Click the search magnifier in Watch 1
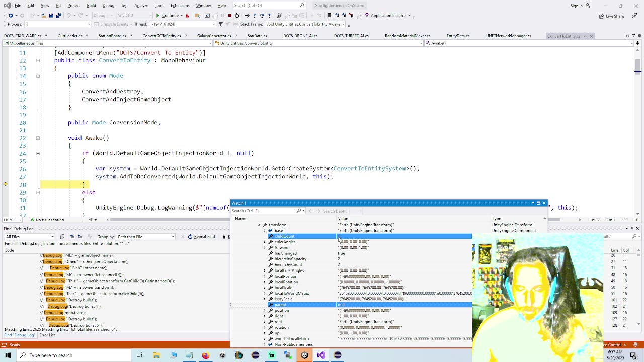Viewport: 644px width, 362px height. tap(299, 211)
